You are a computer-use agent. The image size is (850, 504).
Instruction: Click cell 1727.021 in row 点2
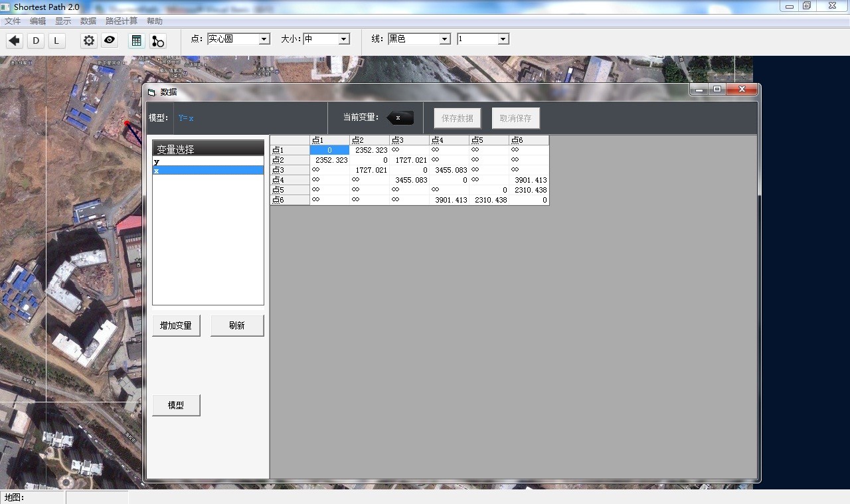[409, 160]
